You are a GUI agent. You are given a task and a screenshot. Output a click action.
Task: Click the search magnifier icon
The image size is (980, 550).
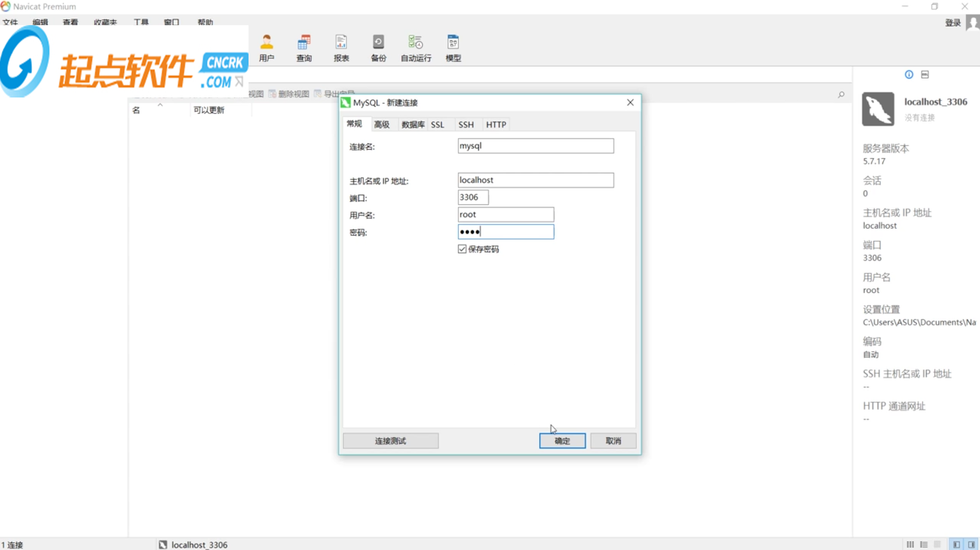click(841, 94)
